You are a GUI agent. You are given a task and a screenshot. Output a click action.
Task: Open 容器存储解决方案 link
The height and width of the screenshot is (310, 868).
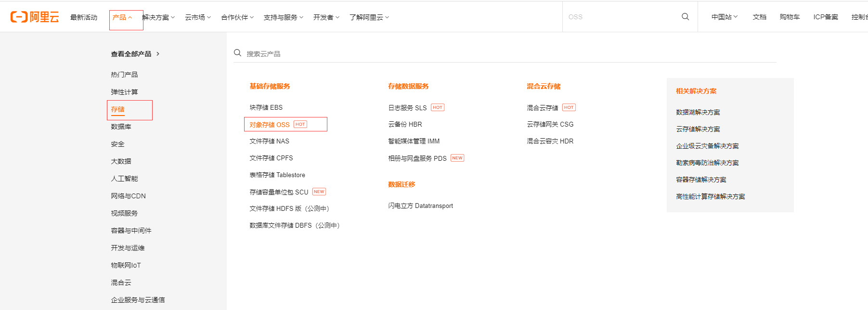701,180
